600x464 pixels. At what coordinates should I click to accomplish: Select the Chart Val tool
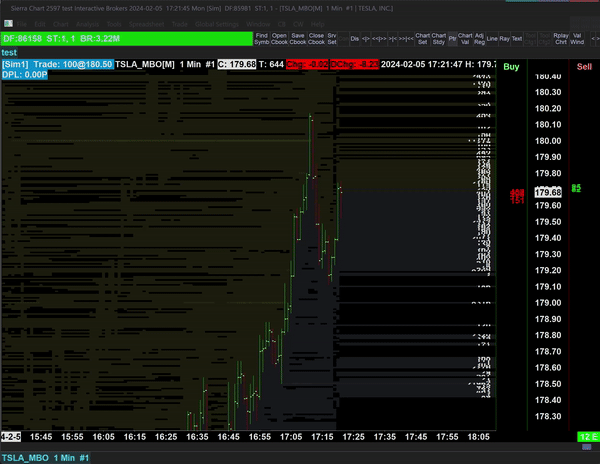[465, 39]
